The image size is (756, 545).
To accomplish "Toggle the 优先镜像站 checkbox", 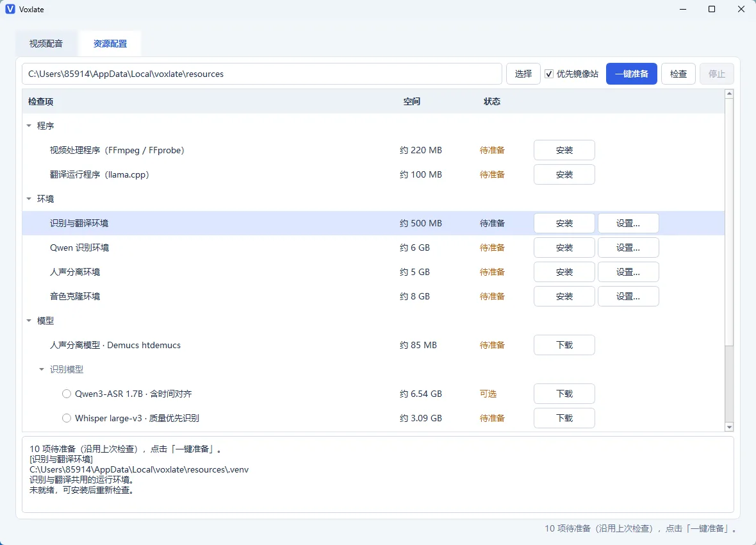I will [548, 74].
